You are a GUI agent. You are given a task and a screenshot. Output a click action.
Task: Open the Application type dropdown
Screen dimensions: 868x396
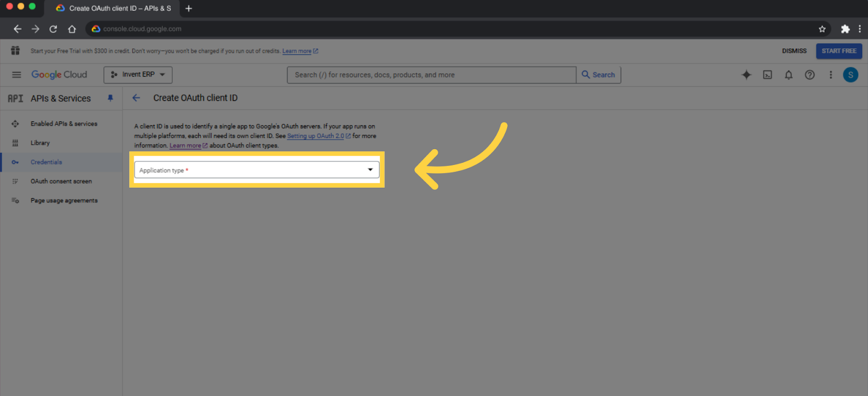[x=257, y=170]
